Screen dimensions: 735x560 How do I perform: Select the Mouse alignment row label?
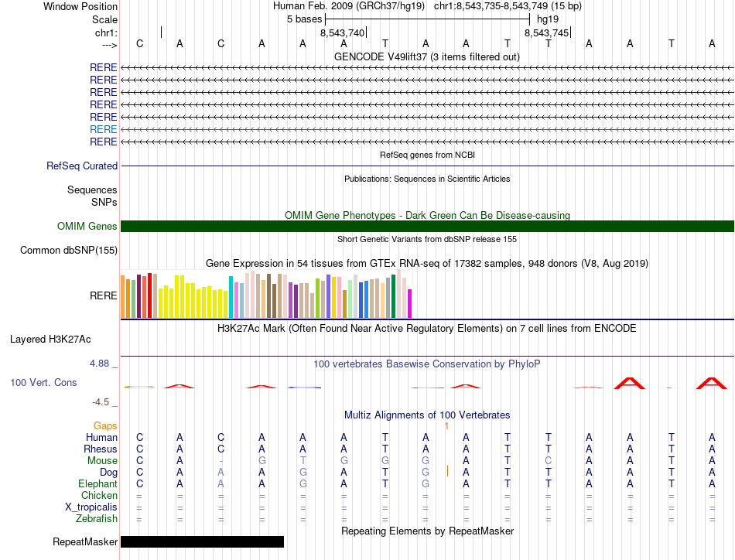tap(102, 461)
